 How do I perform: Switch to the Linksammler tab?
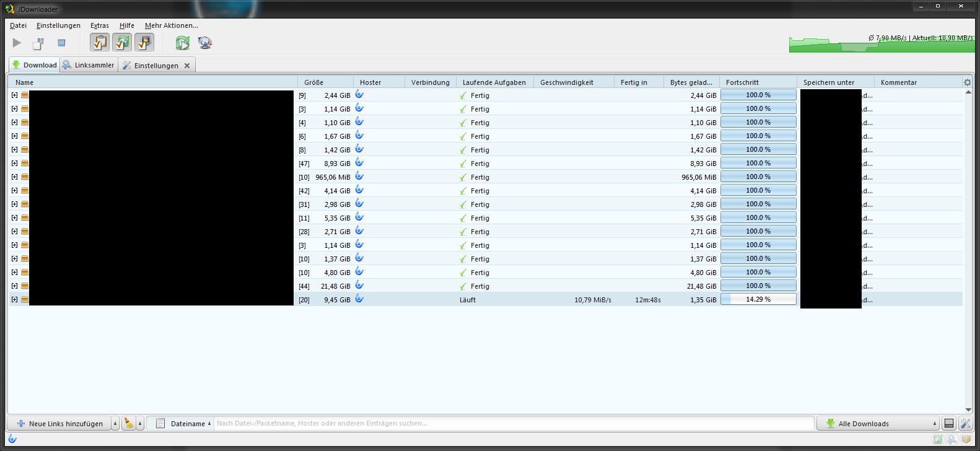click(x=89, y=65)
